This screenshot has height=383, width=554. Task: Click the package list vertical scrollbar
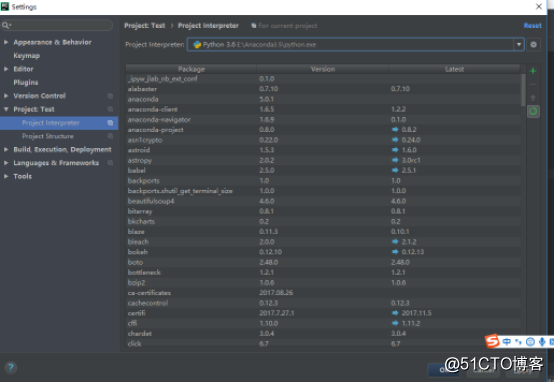[x=523, y=90]
